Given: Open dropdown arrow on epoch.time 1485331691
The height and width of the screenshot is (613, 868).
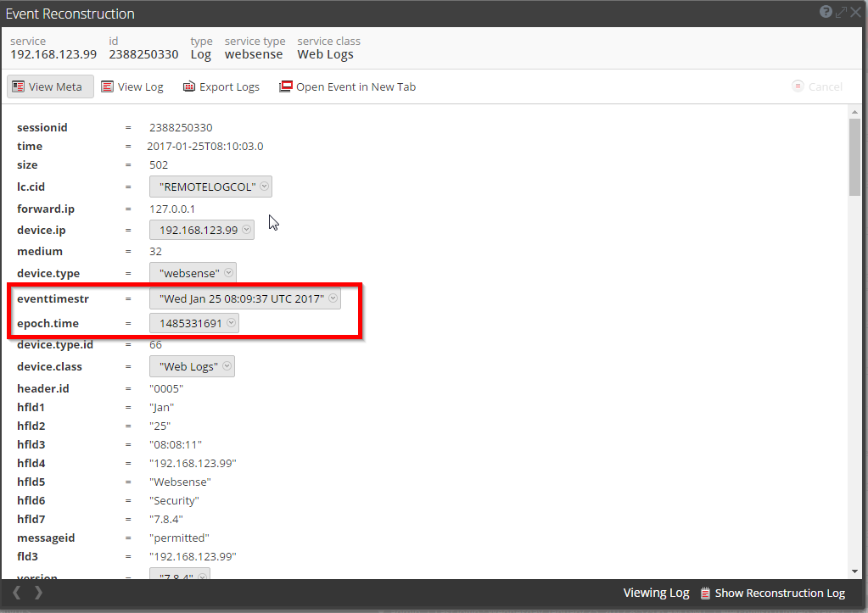Looking at the screenshot, I should pos(232,323).
